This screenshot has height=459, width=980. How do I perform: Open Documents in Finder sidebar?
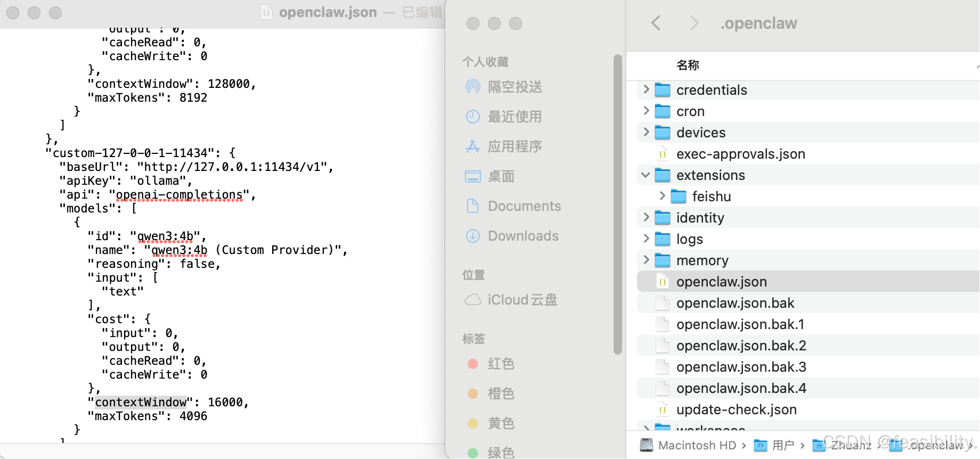525,206
